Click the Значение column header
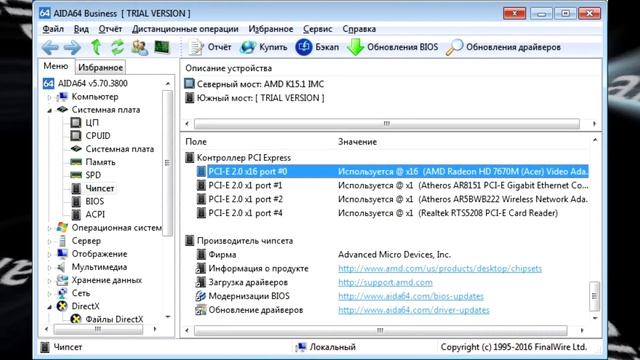The height and width of the screenshot is (360, 640). [x=357, y=142]
